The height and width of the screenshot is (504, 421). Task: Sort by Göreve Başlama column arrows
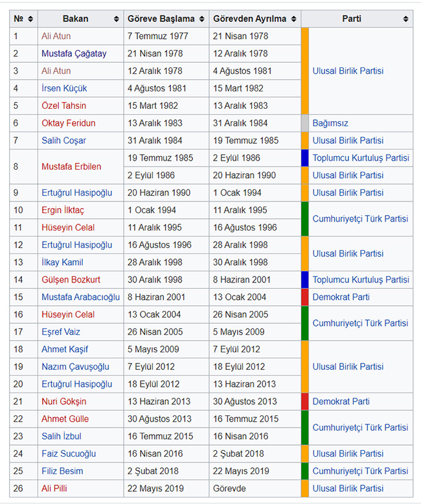(202, 19)
